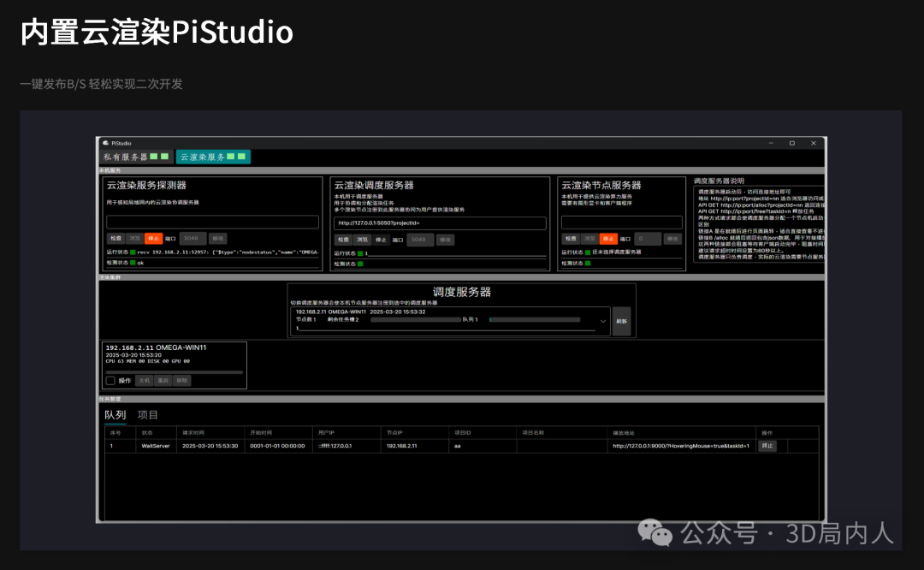Click 修改 in 云渲染节点服务器 panel
Image resolution: width=924 pixels, height=570 pixels.
(x=673, y=239)
